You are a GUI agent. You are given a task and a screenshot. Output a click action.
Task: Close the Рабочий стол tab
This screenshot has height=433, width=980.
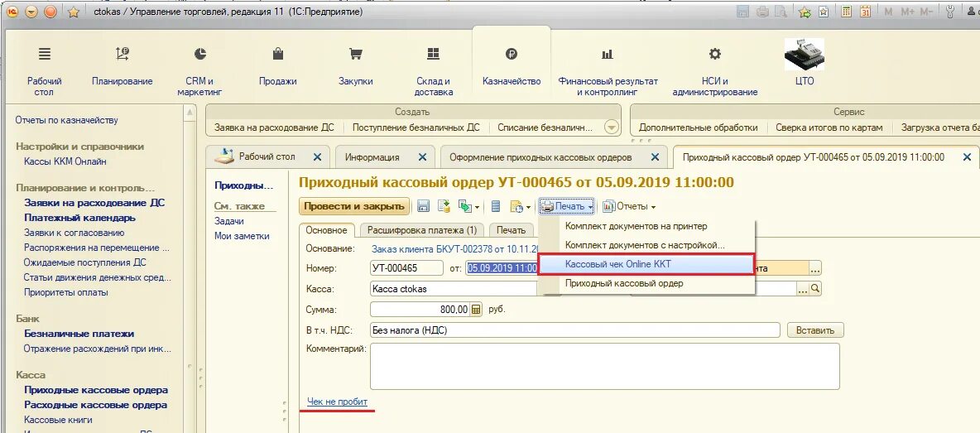pos(317,157)
